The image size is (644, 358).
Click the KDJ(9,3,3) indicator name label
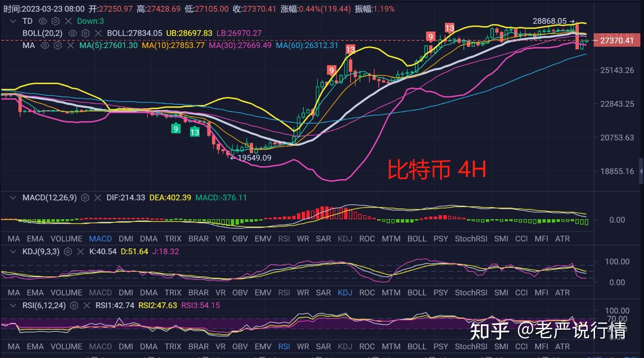click(x=41, y=252)
